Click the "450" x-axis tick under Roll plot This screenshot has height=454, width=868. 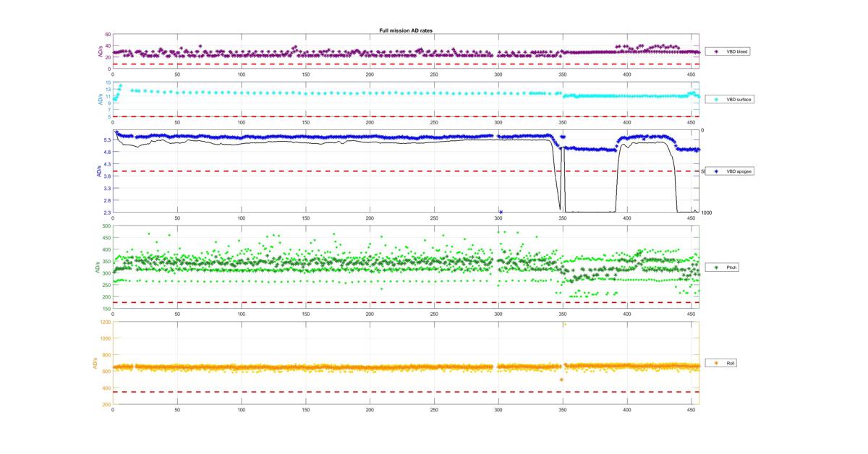pyautogui.click(x=691, y=410)
